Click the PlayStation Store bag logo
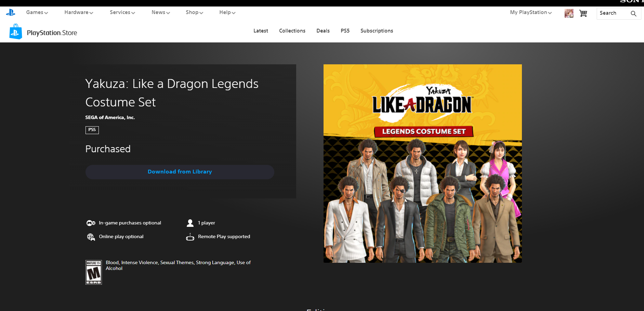 16,32
